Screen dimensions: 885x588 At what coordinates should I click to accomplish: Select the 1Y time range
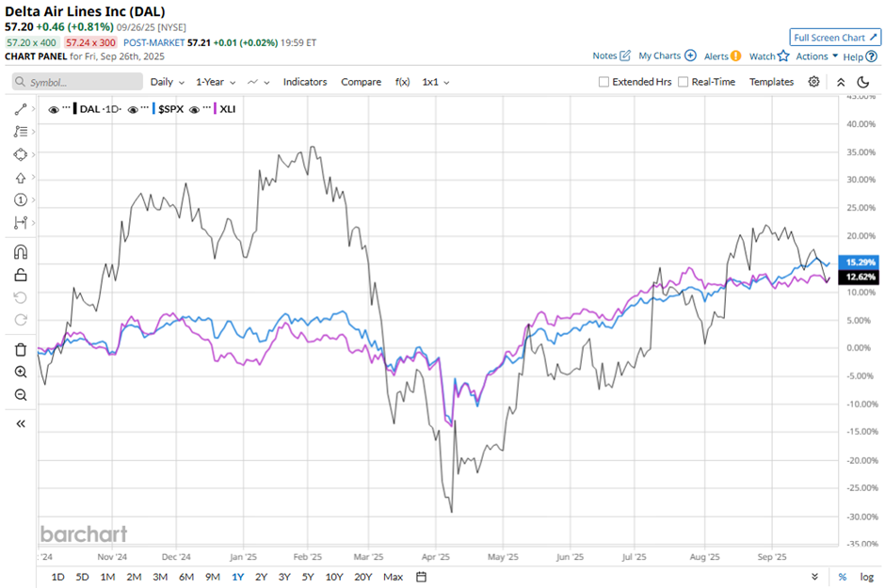237,577
